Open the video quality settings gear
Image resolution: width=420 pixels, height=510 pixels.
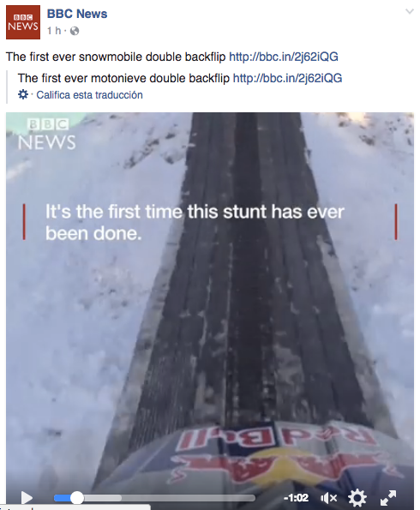coord(357,498)
